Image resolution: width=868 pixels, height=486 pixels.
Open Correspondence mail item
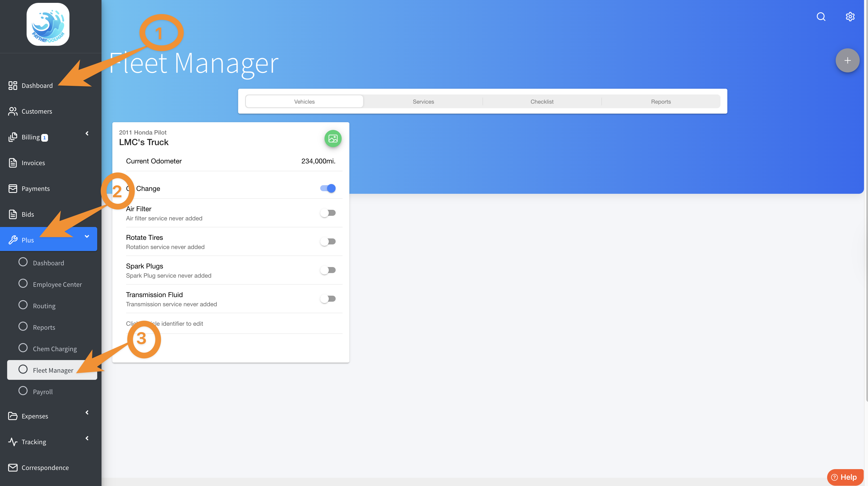tap(45, 467)
